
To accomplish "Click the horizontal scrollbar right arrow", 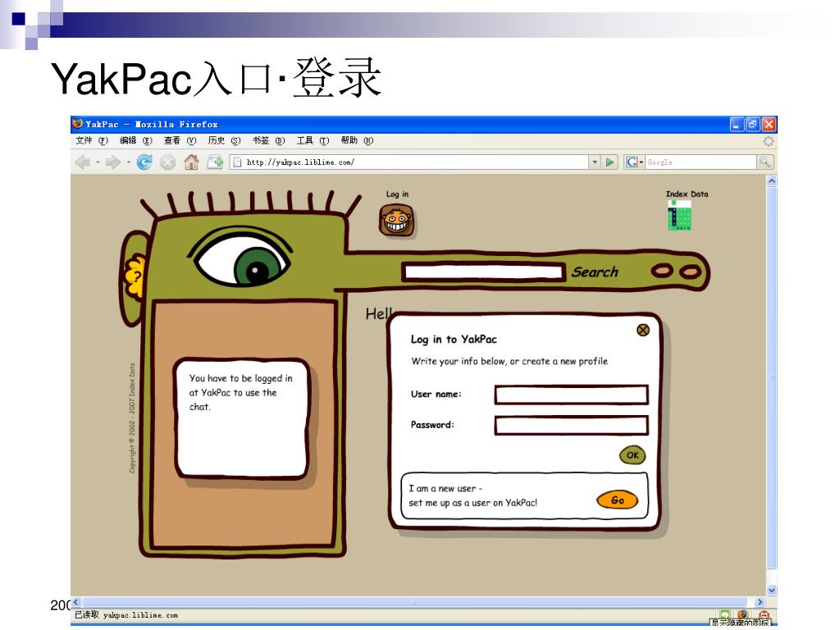I will tap(760, 602).
